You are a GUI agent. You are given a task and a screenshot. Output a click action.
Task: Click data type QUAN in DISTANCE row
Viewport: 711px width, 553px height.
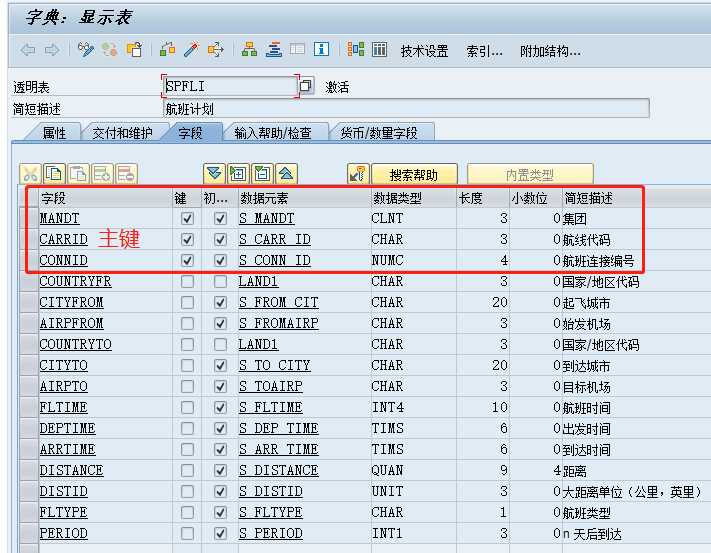click(x=387, y=471)
